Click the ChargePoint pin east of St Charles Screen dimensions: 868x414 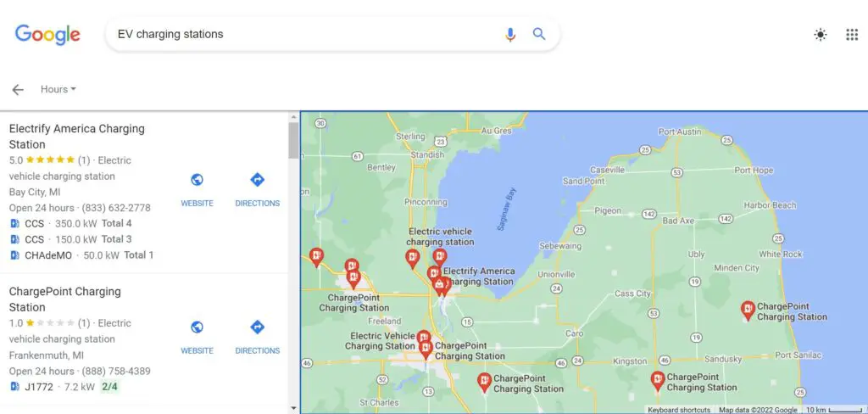pyautogui.click(x=484, y=381)
